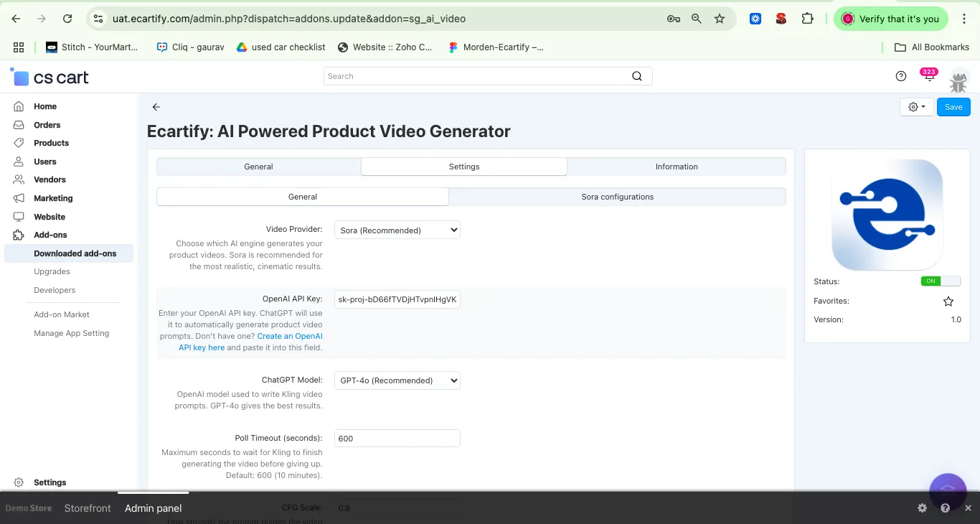This screenshot has height=524, width=980.
Task: Bookmark this page with the star icon
Action: pos(720,19)
